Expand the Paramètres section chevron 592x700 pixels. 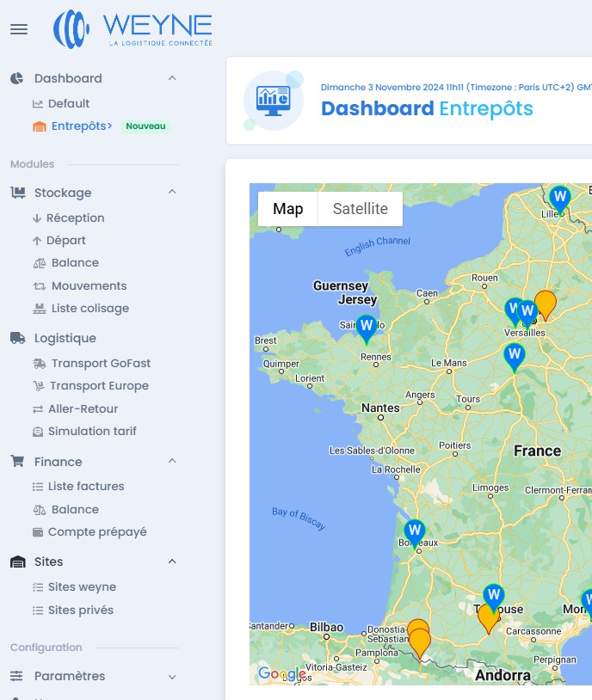(172, 677)
